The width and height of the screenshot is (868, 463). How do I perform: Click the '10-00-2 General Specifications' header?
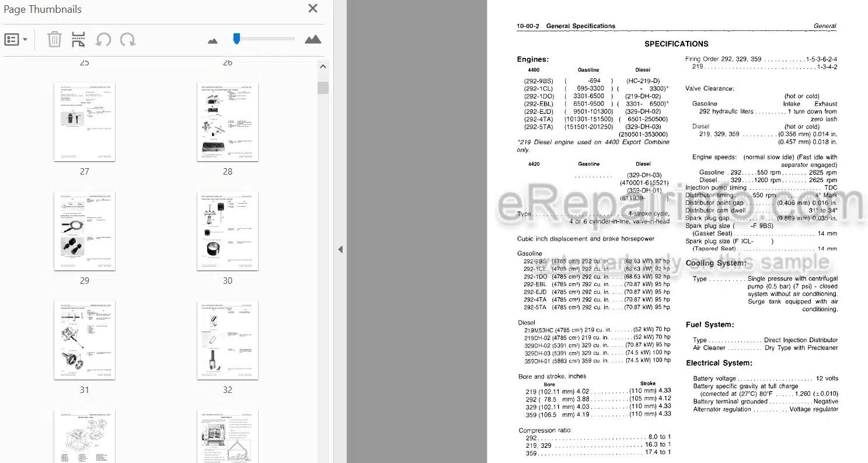pos(566,26)
